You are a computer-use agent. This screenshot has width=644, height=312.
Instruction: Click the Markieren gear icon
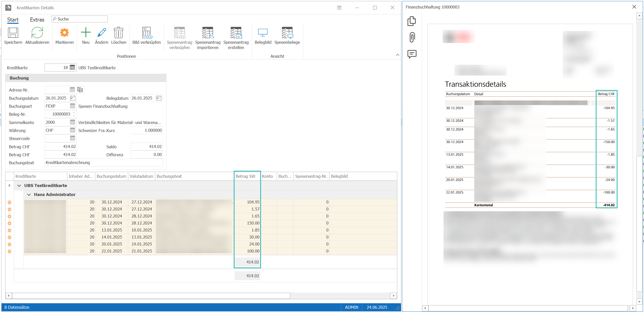coord(64,33)
